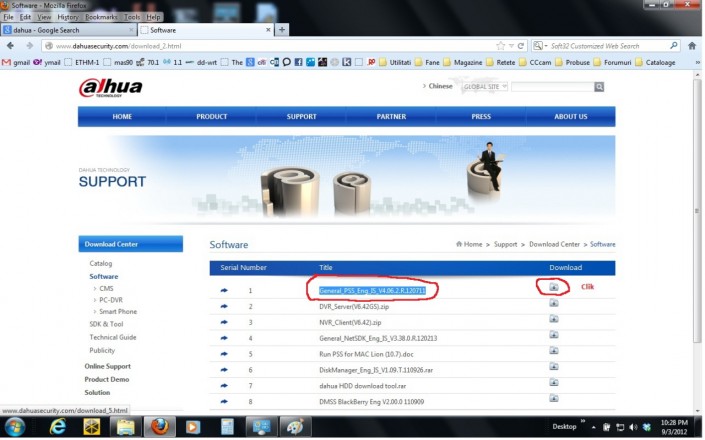The width and height of the screenshot is (705, 440).
Task: Click the PRODUCT navigation item
Action: [211, 117]
